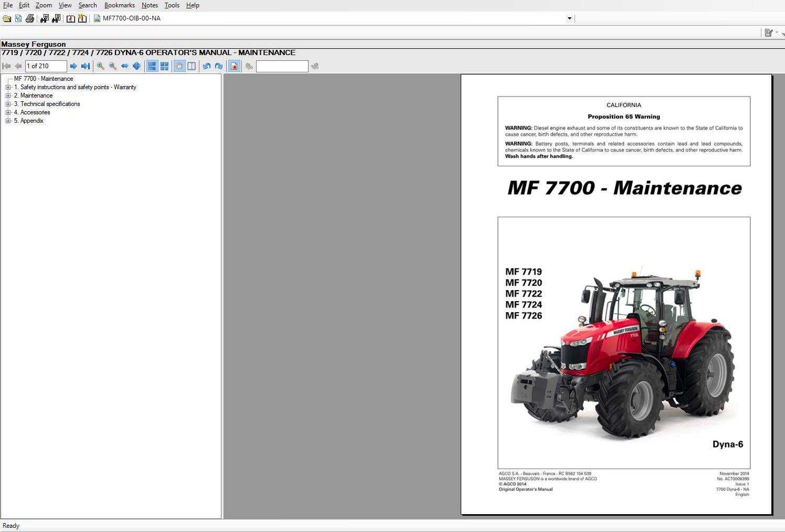Viewport: 785px width, 532px height.
Task: Zoom out with the minus magnifier
Action: click(x=113, y=66)
